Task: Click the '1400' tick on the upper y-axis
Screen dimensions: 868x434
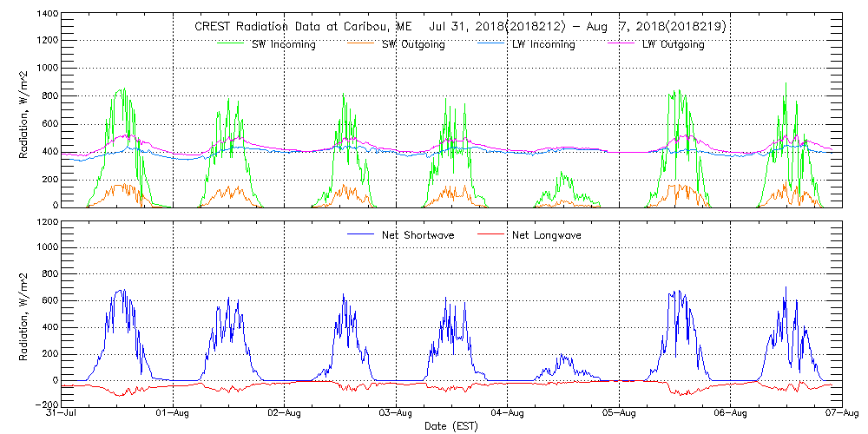Action: tap(47, 12)
